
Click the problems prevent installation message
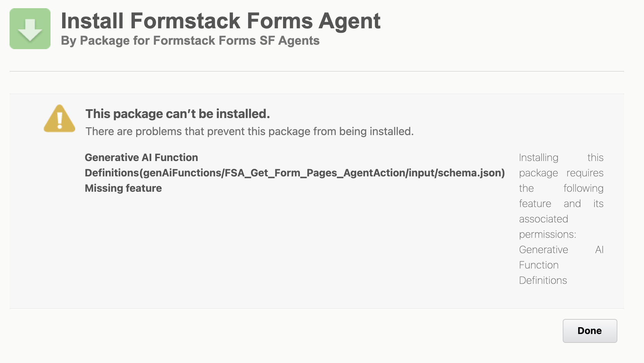249,131
